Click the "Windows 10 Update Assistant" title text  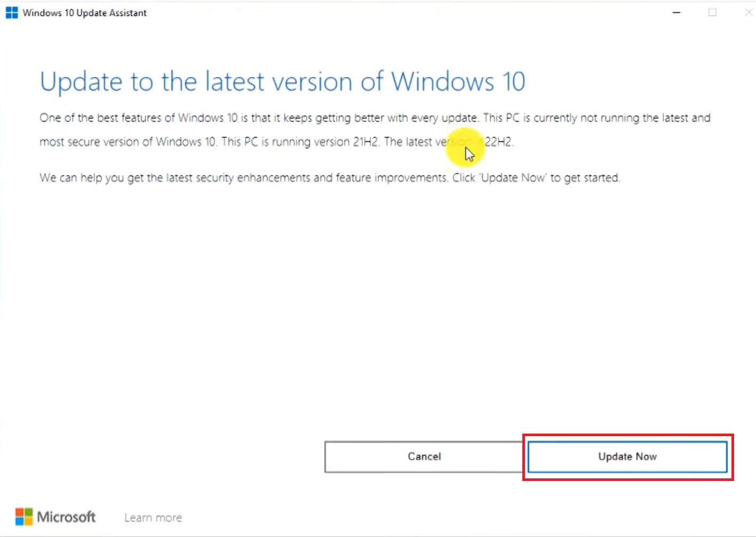(85, 13)
